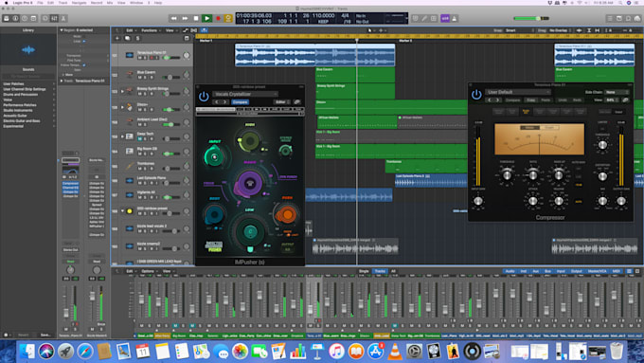Click the Copy button in Compressor window
This screenshot has width=644, height=363.
(531, 100)
